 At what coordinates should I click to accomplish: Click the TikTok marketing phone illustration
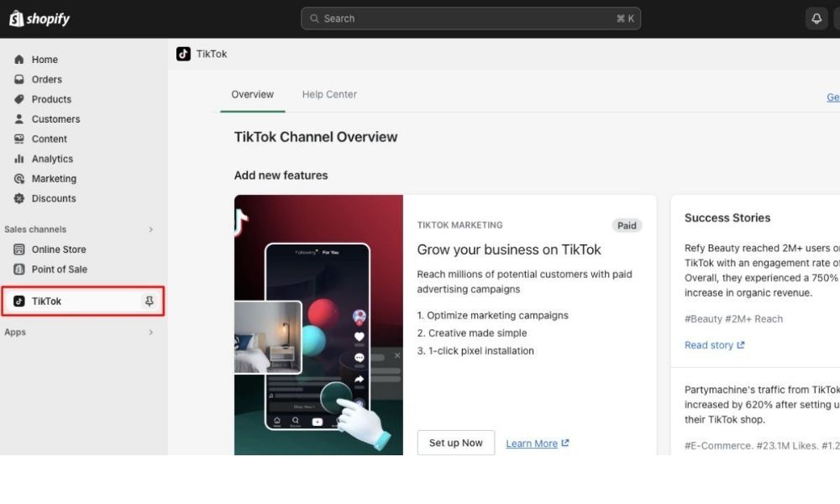click(318, 324)
